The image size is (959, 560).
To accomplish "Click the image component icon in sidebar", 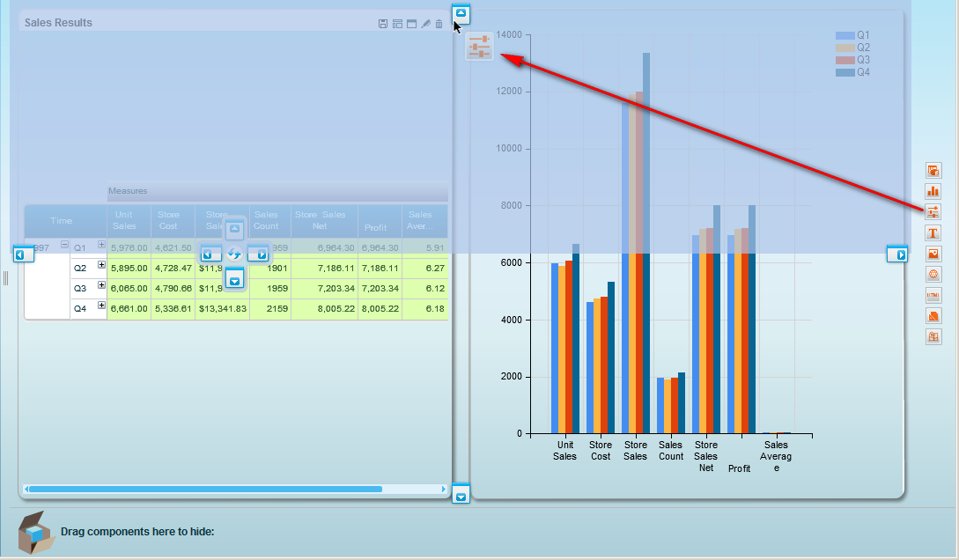I will [x=933, y=254].
